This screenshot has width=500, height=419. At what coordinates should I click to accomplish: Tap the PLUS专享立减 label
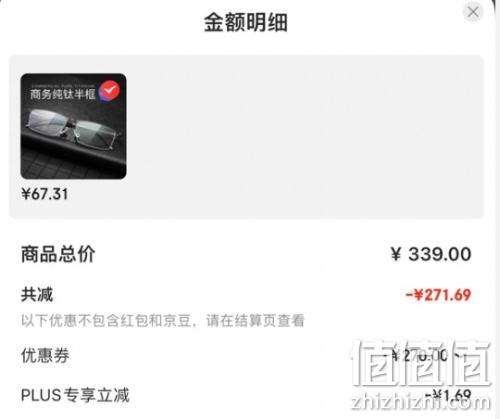click(75, 395)
